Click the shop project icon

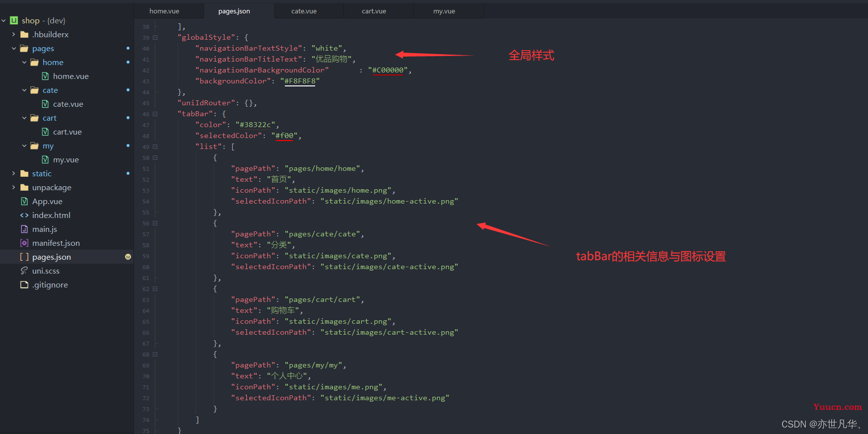14,20
